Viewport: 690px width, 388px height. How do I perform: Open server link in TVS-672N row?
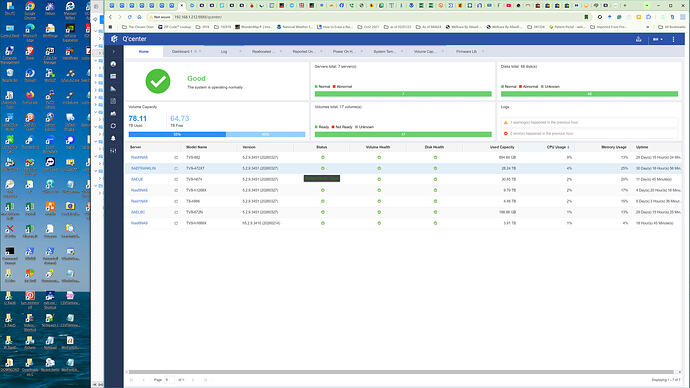point(138,212)
